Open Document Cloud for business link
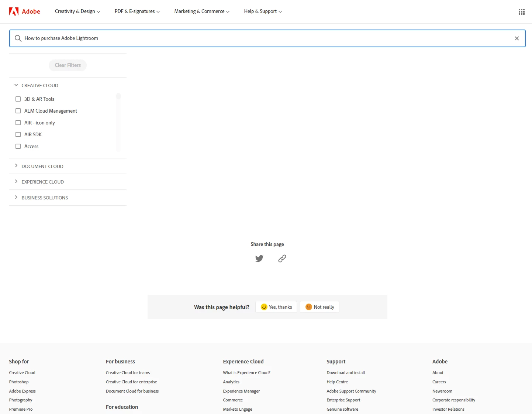Image resolution: width=532 pixels, height=414 pixels. (132, 391)
